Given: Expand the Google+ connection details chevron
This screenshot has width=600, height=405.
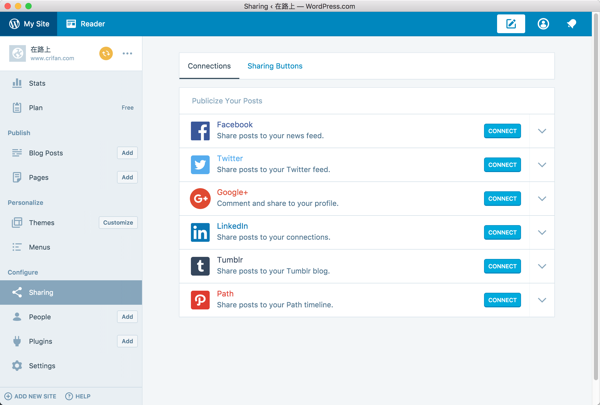Looking at the screenshot, I should [542, 198].
